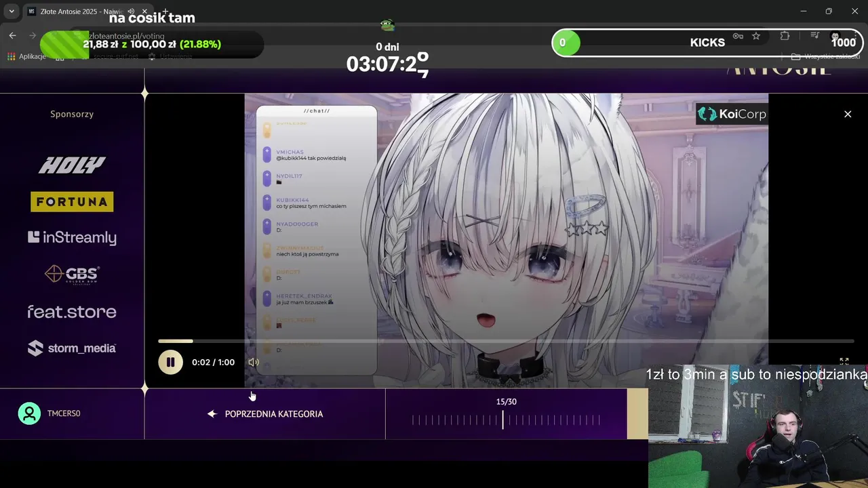The width and height of the screenshot is (868, 488).
Task: Open the browser extensions puzzle icon
Action: [x=785, y=36]
